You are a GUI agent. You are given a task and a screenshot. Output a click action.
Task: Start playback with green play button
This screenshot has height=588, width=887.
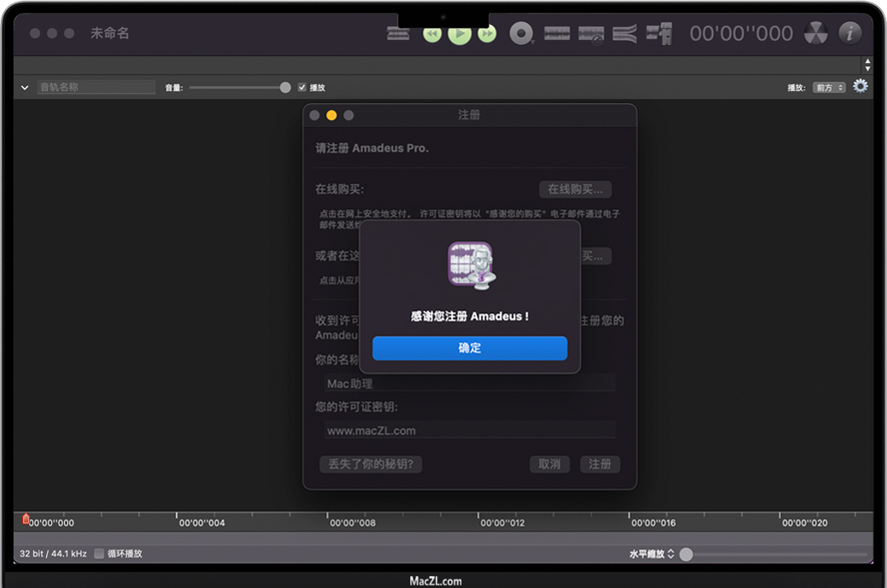point(460,34)
